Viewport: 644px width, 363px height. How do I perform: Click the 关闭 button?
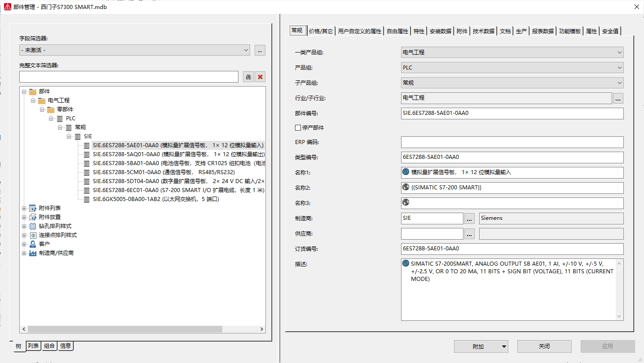(544, 346)
